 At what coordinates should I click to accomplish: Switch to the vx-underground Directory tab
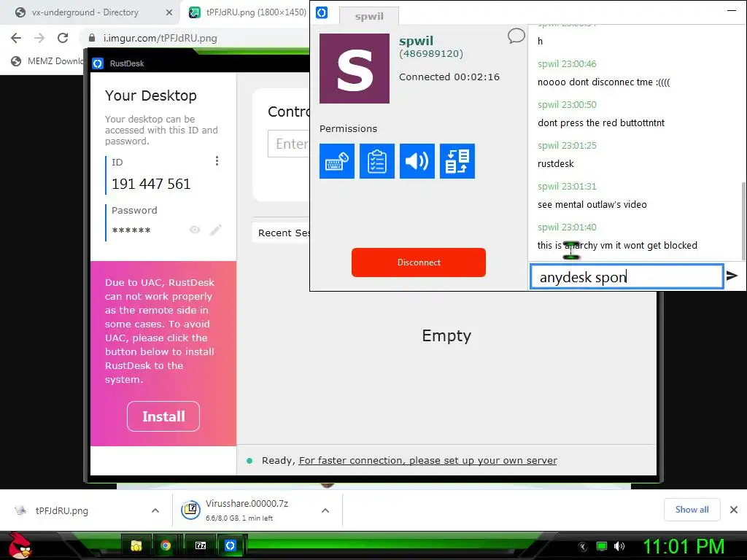pyautogui.click(x=85, y=12)
